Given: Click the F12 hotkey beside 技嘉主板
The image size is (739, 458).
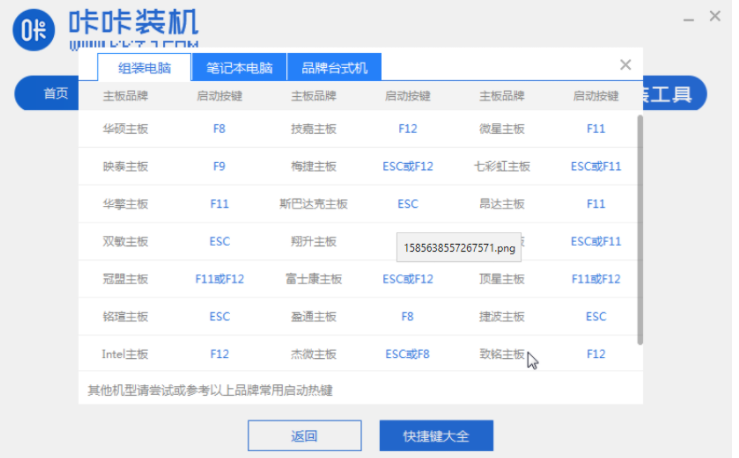Looking at the screenshot, I should [x=407, y=129].
